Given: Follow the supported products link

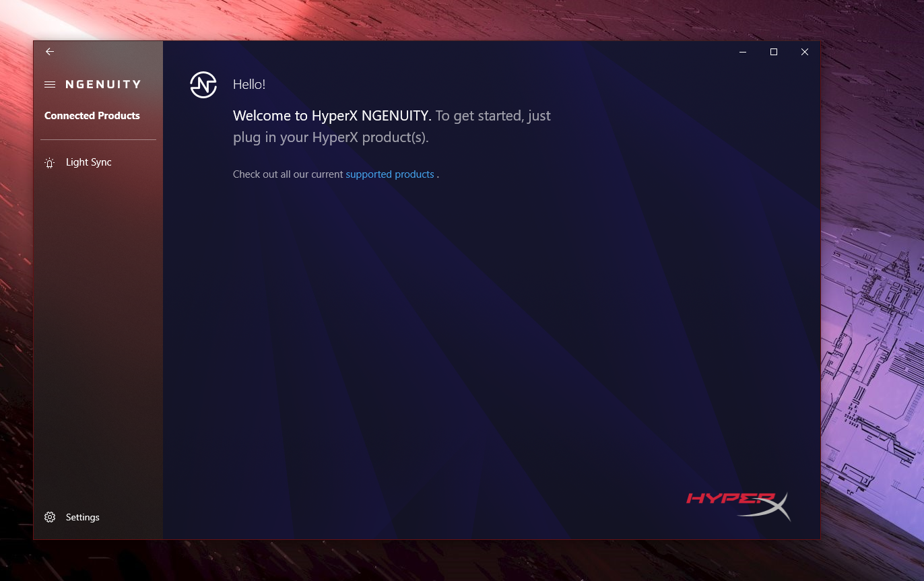Looking at the screenshot, I should 390,174.
